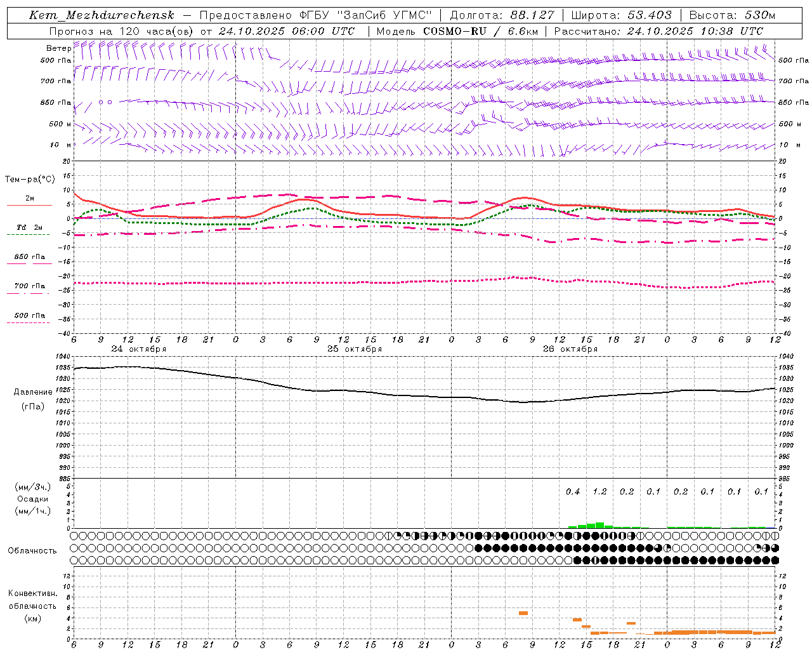This screenshot has height=650, width=812.
Task: Select the longitude value 88.127
Action: 533,15
